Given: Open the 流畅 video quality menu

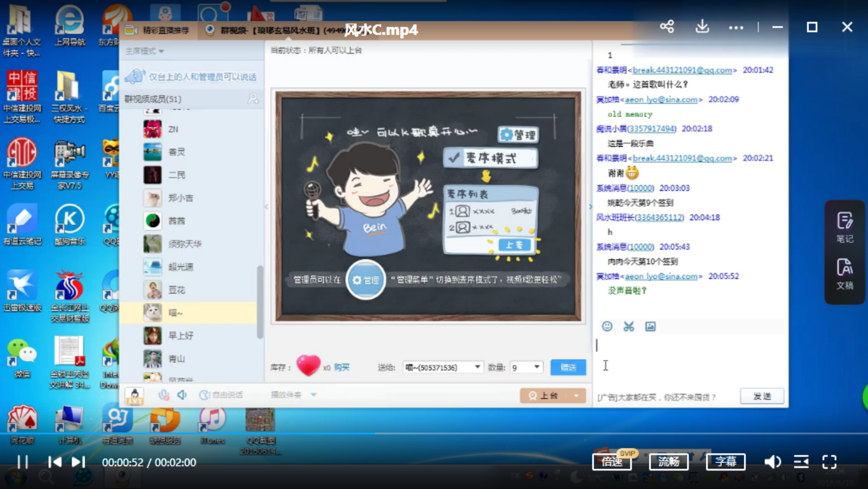Looking at the screenshot, I should [668, 461].
